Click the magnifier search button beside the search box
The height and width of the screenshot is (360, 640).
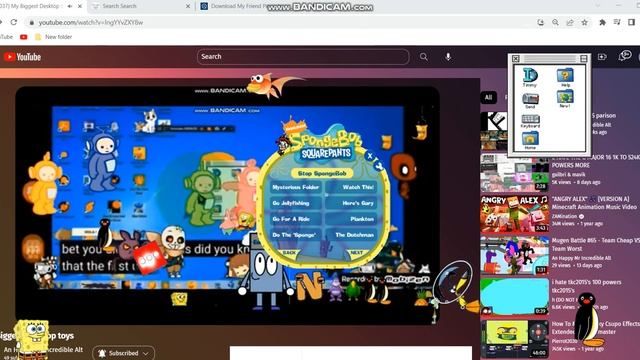424,57
